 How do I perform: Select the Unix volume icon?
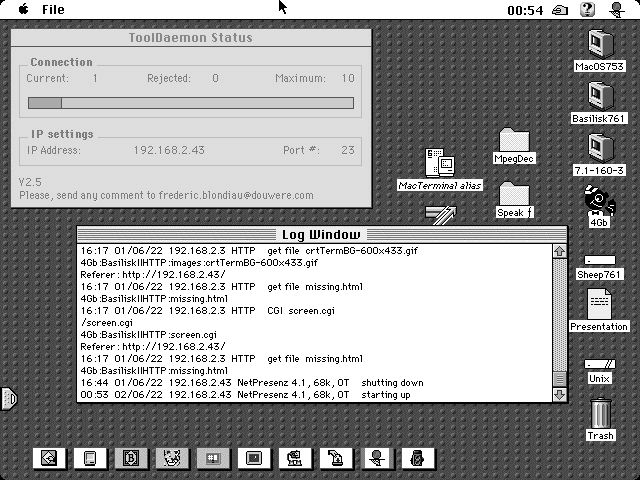(600, 365)
